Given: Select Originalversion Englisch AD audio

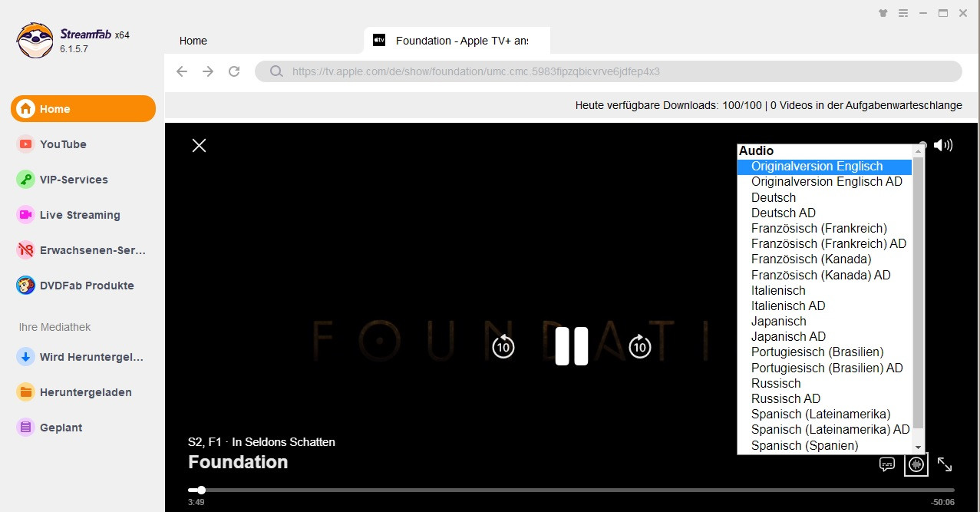Looking at the screenshot, I should pyautogui.click(x=824, y=182).
